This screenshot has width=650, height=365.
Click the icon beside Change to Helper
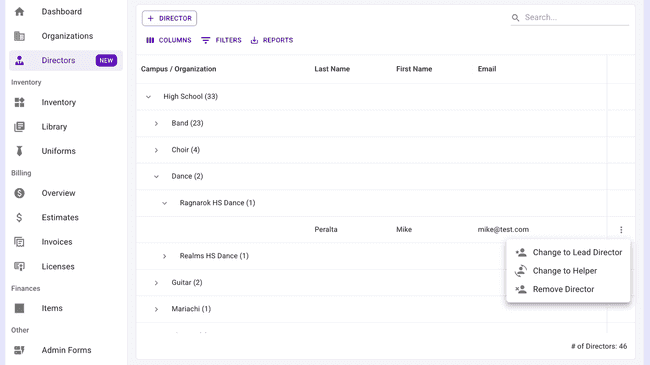tap(521, 271)
